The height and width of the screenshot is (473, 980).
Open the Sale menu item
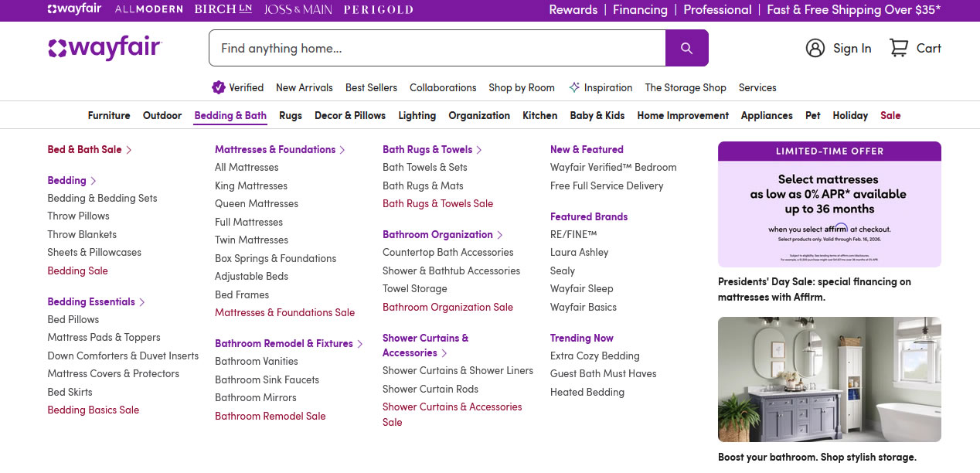coord(890,115)
